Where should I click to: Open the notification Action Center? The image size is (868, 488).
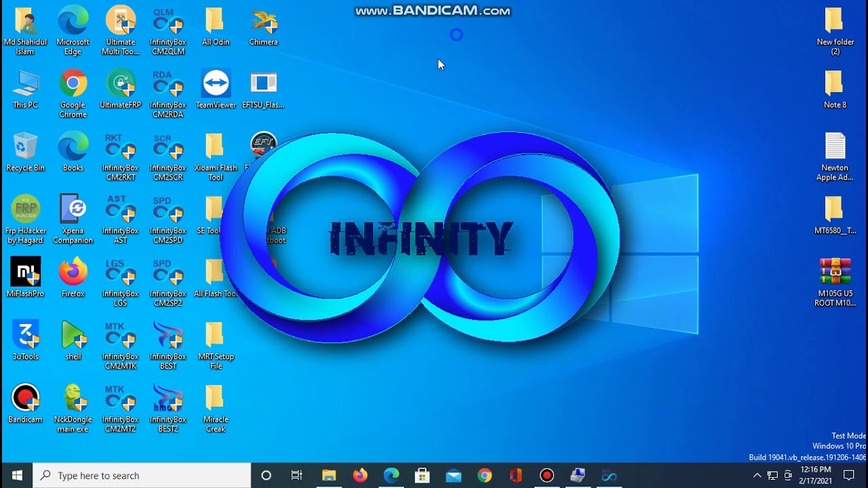(848, 476)
